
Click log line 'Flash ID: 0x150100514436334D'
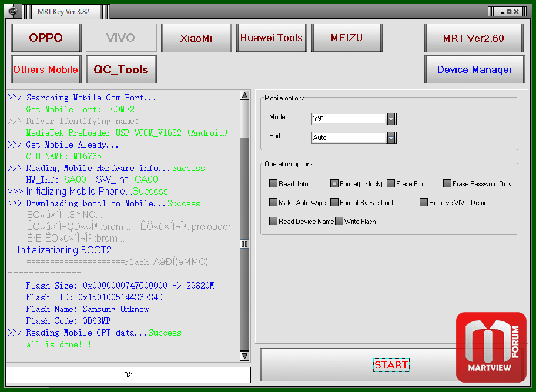[x=95, y=297]
